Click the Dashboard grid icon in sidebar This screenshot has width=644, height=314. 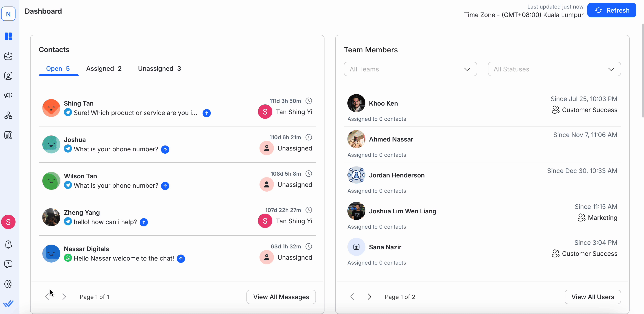(x=8, y=36)
